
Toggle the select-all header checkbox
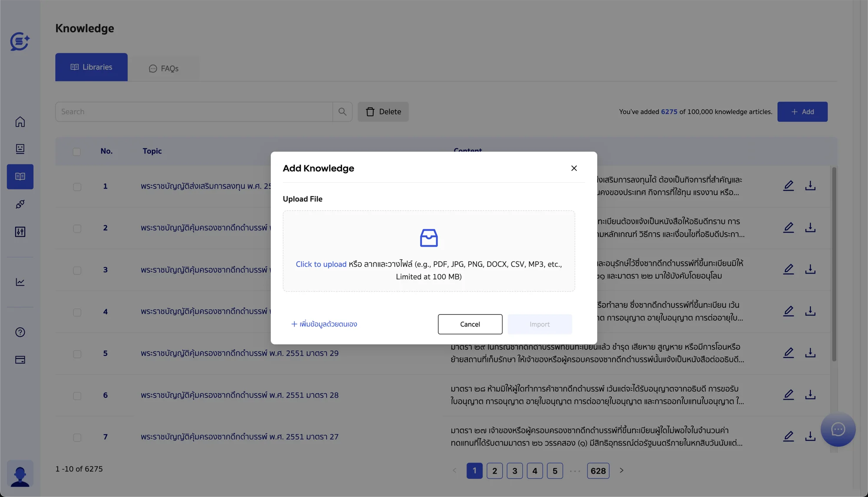[77, 152]
